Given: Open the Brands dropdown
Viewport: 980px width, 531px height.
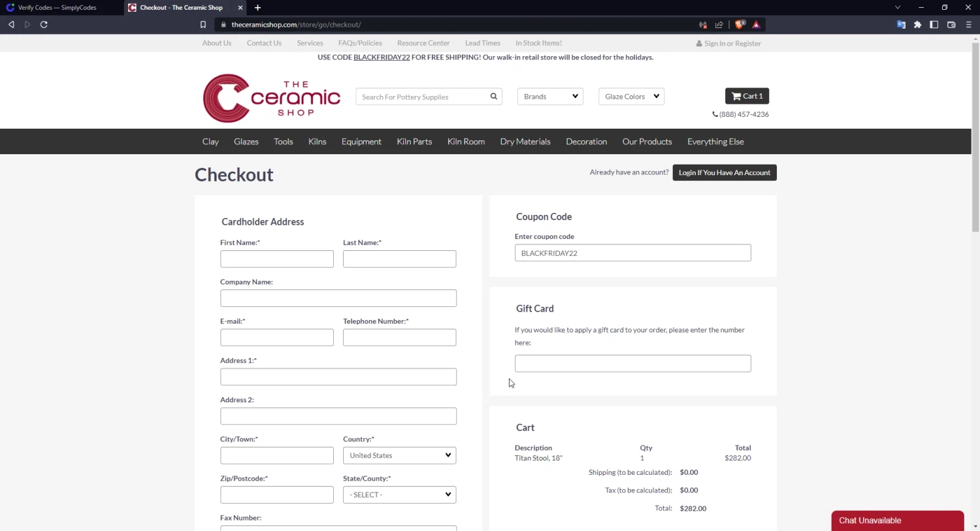Looking at the screenshot, I should coord(550,97).
